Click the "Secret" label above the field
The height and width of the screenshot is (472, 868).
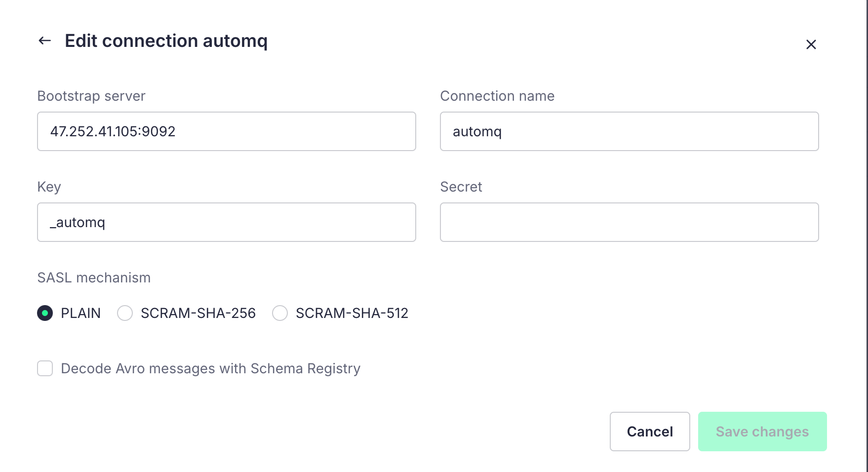pyautogui.click(x=461, y=187)
